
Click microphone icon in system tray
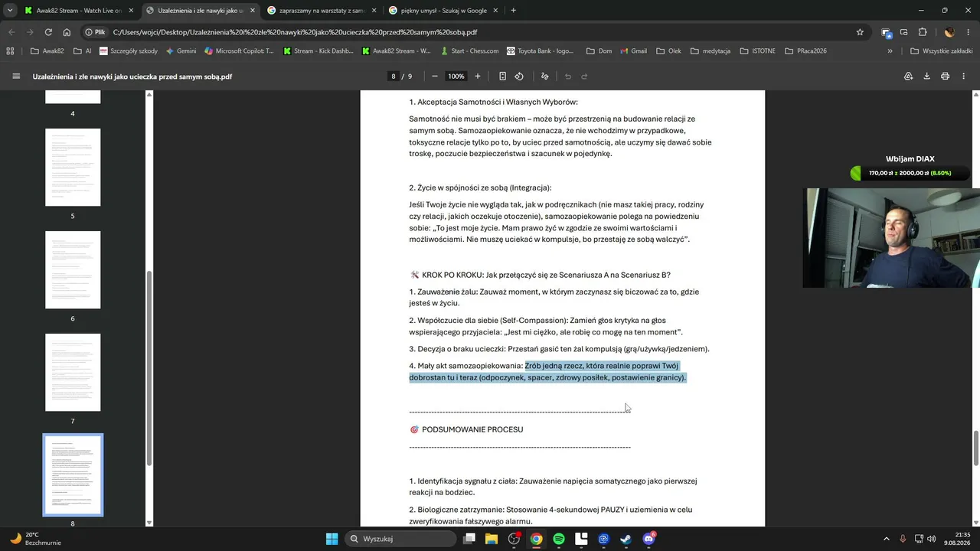[x=903, y=539]
